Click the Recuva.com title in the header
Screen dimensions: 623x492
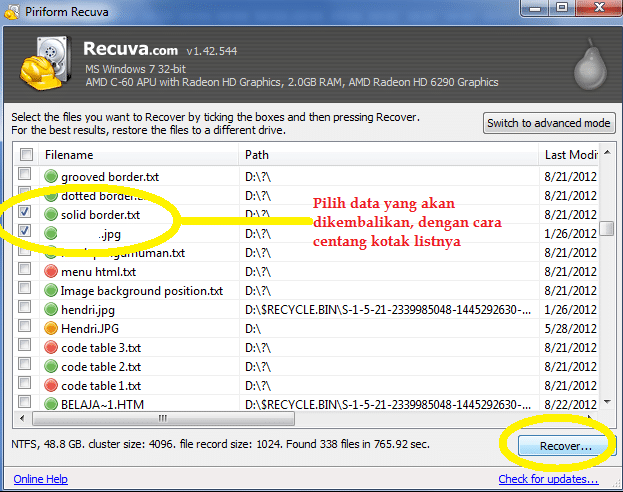point(130,49)
